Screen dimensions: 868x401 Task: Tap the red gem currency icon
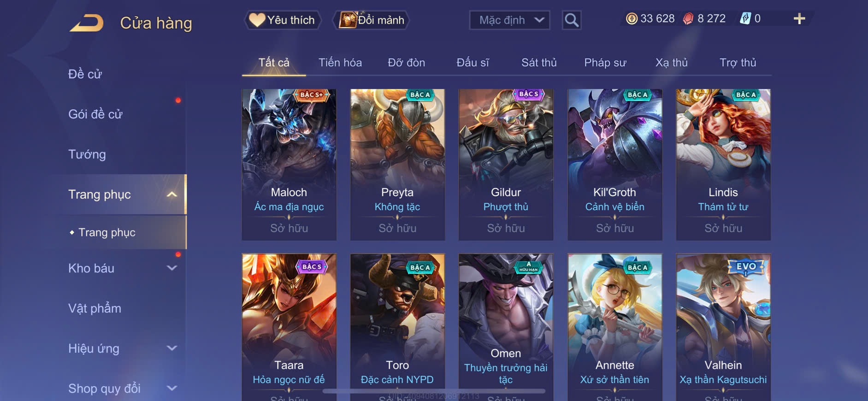(x=688, y=19)
